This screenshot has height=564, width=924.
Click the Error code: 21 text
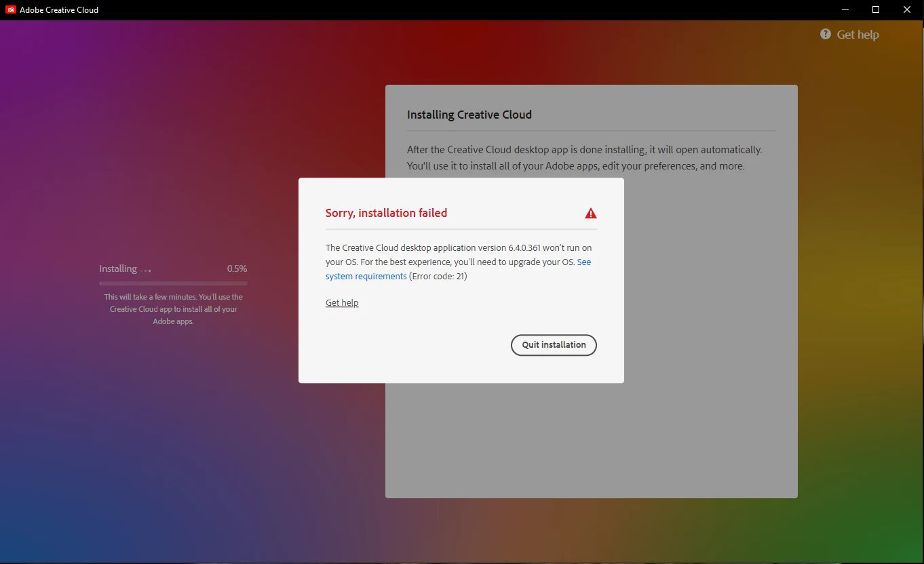click(x=438, y=277)
